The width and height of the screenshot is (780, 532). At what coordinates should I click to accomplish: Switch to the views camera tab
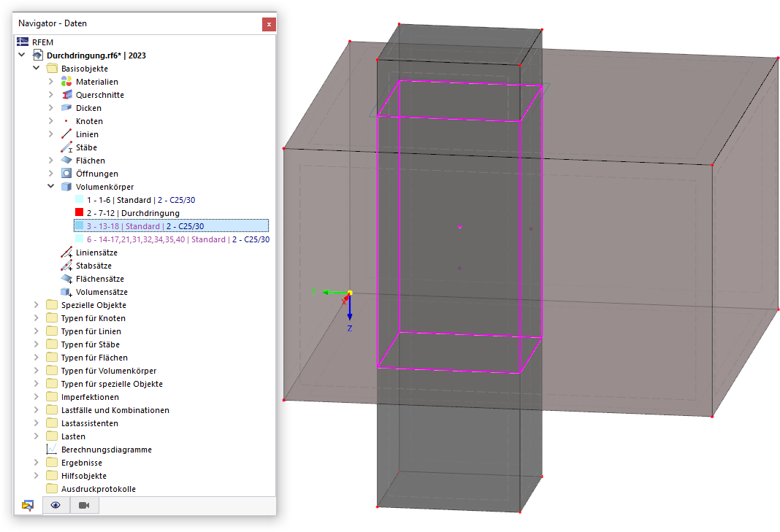click(x=84, y=505)
